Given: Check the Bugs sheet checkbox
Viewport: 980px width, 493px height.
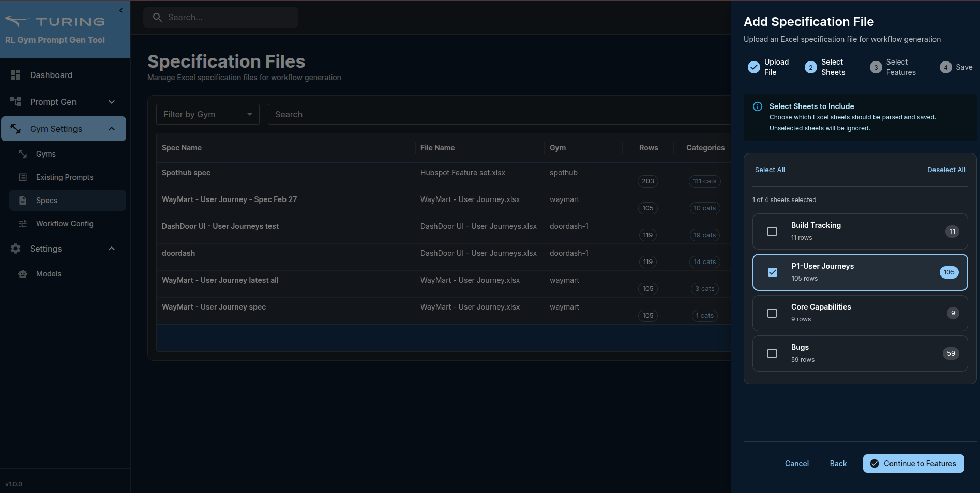Looking at the screenshot, I should [x=772, y=353].
